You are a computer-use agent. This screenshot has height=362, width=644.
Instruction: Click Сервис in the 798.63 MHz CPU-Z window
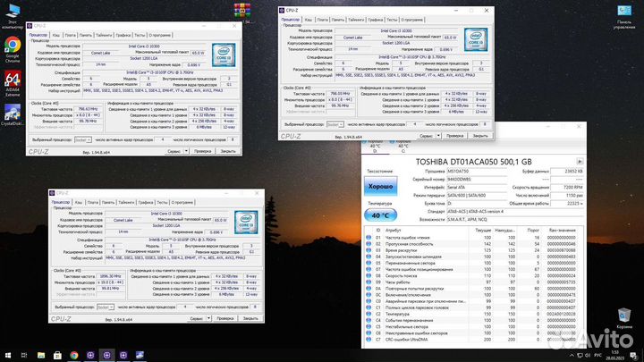(174, 151)
